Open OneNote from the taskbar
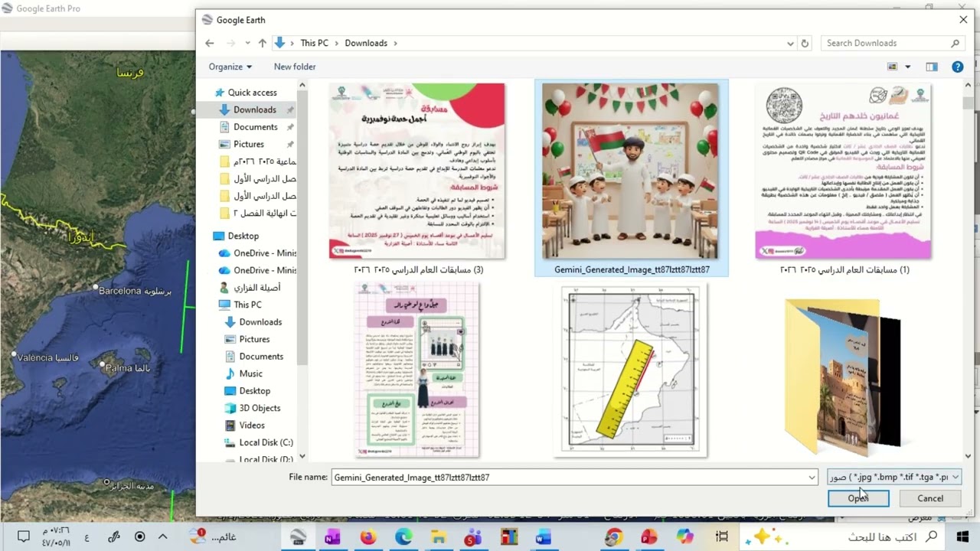 332,536
